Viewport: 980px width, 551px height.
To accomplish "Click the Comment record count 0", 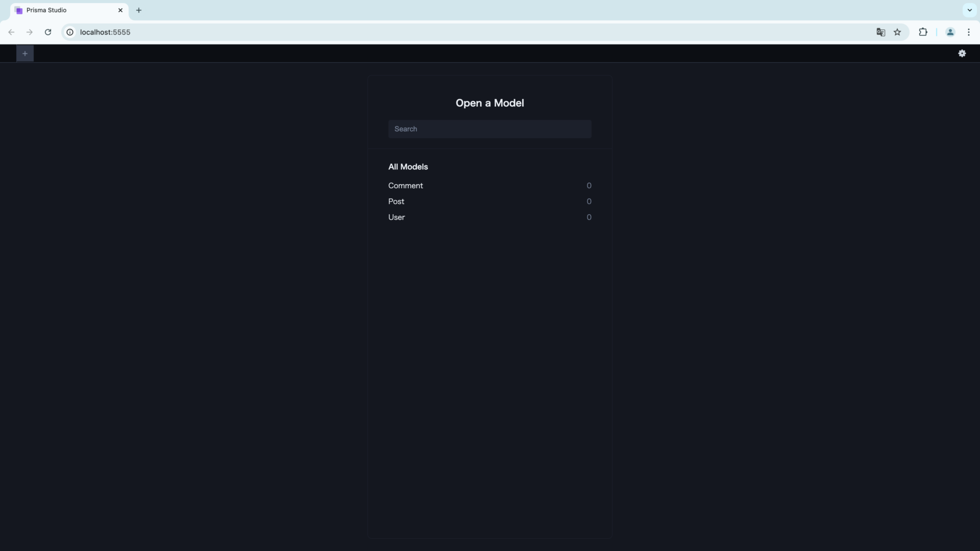I will [589, 186].
